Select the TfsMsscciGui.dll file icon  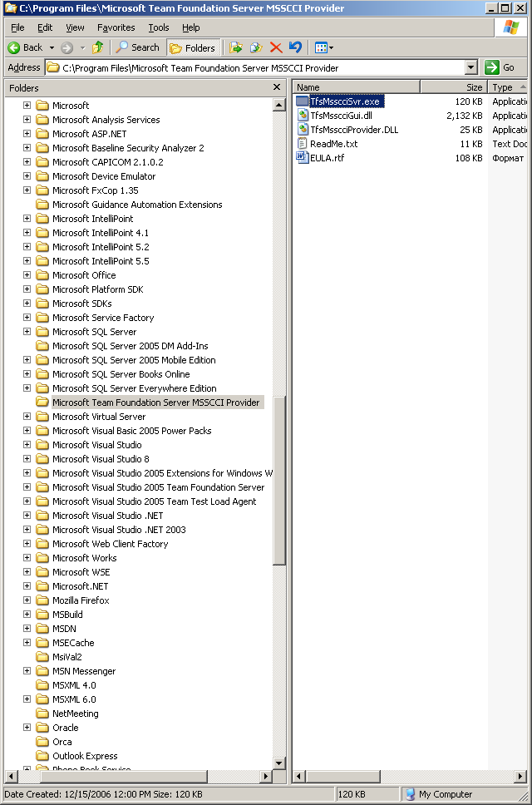tap(303, 116)
